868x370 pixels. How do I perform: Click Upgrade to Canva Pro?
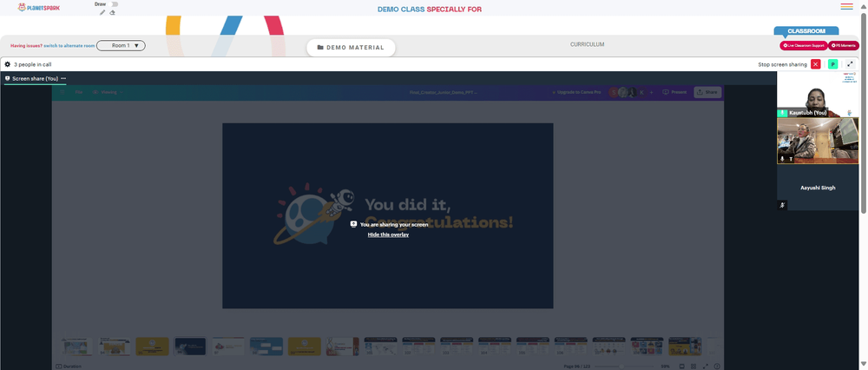tap(576, 92)
